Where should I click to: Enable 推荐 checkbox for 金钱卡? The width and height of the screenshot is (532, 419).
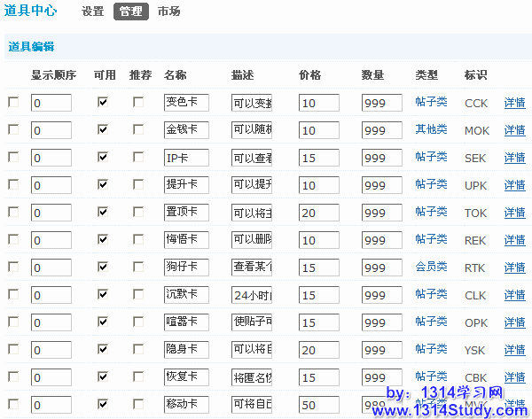tap(138, 130)
